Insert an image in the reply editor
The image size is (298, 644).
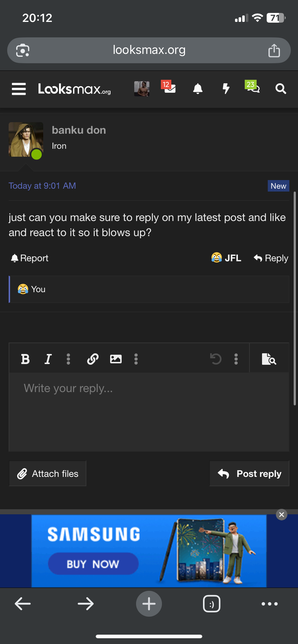point(116,359)
